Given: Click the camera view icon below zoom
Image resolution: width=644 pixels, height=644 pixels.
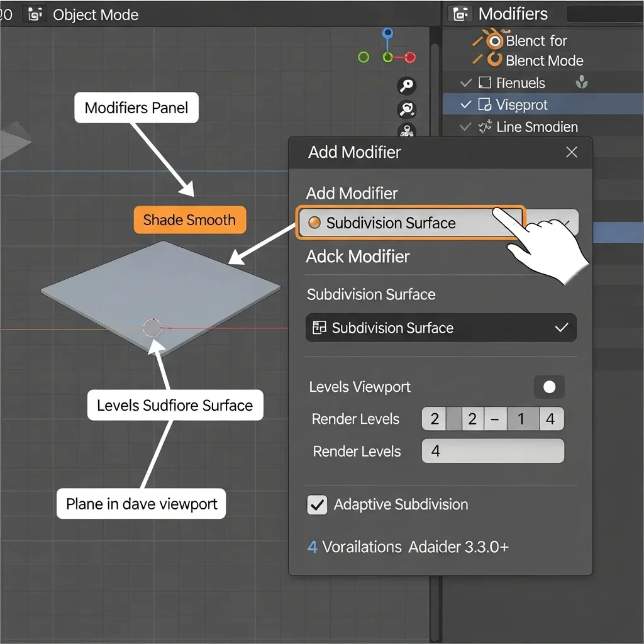Looking at the screenshot, I should 407,109.
